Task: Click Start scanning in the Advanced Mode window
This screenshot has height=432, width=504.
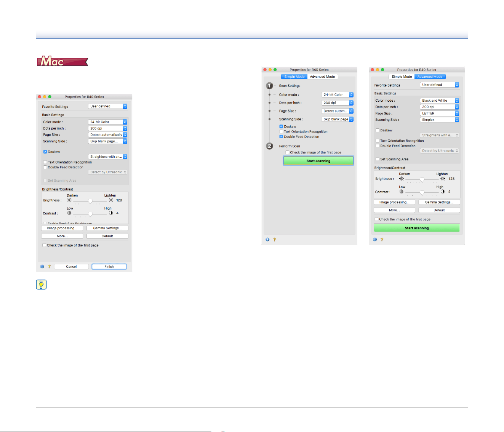Action: click(417, 228)
